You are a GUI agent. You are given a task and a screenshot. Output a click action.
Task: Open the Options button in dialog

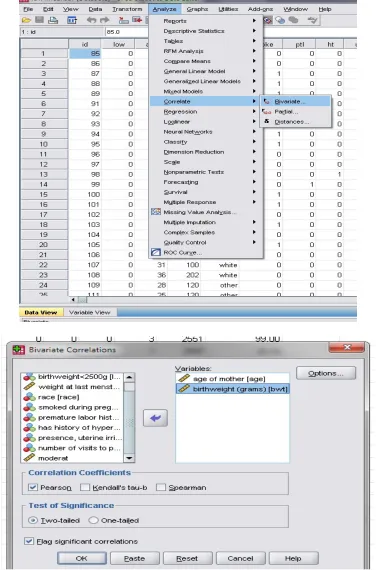325,373
